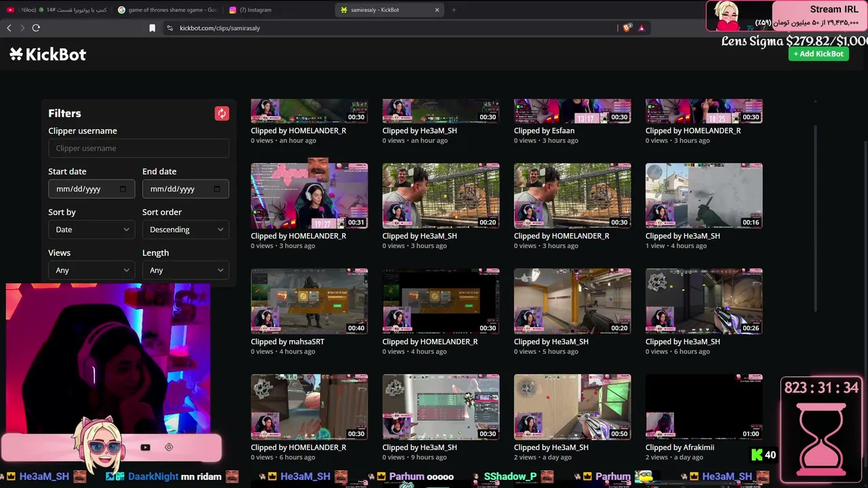
Task: Play the 00:31 clip thumbnail
Action: (x=309, y=196)
